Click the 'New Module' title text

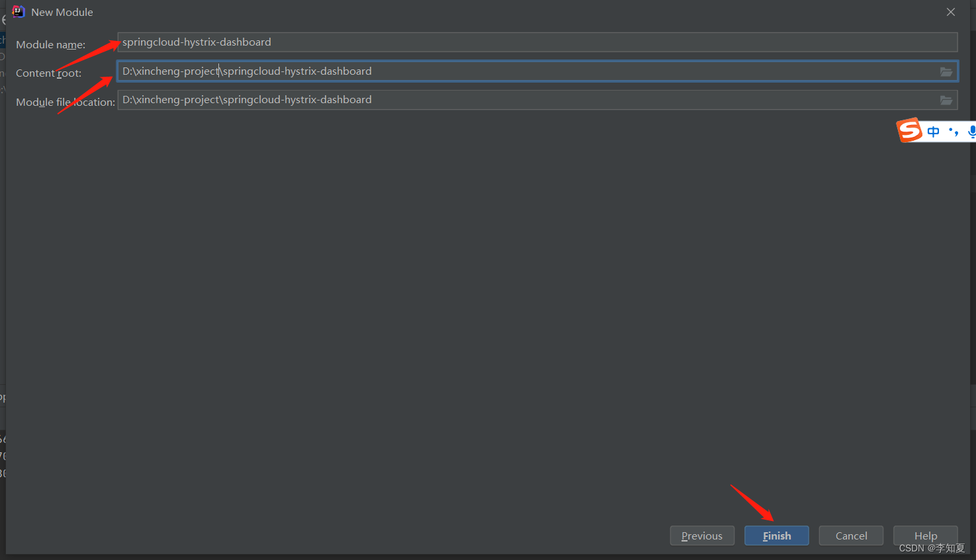(x=62, y=13)
